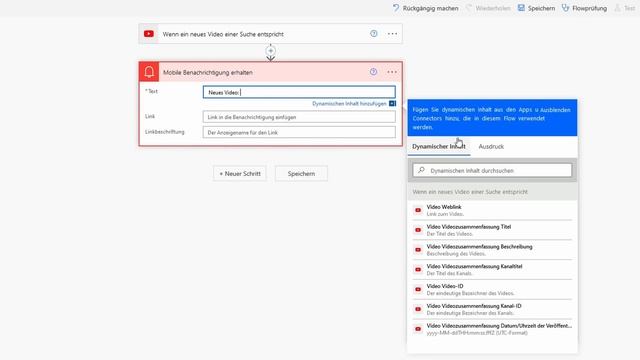The height and width of the screenshot is (360, 640).
Task: Insert Video Videozusammenfassung Kanal-ID
Action: (x=492, y=309)
